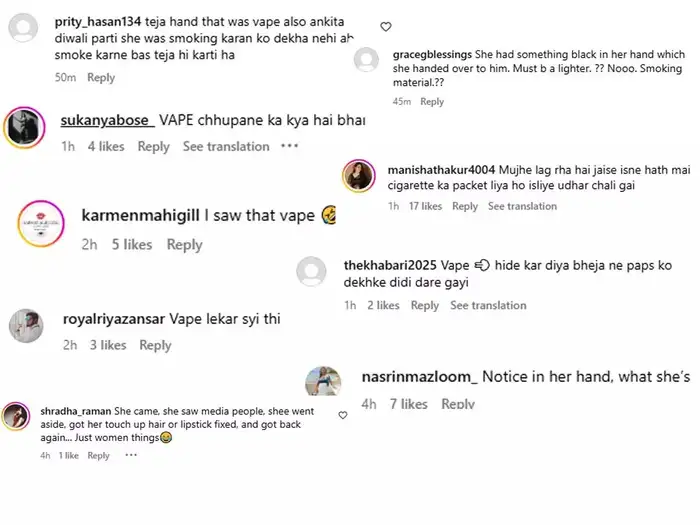Open karmenmahigill's profile avatar
Screen dimensions: 700x525
click(x=41, y=221)
